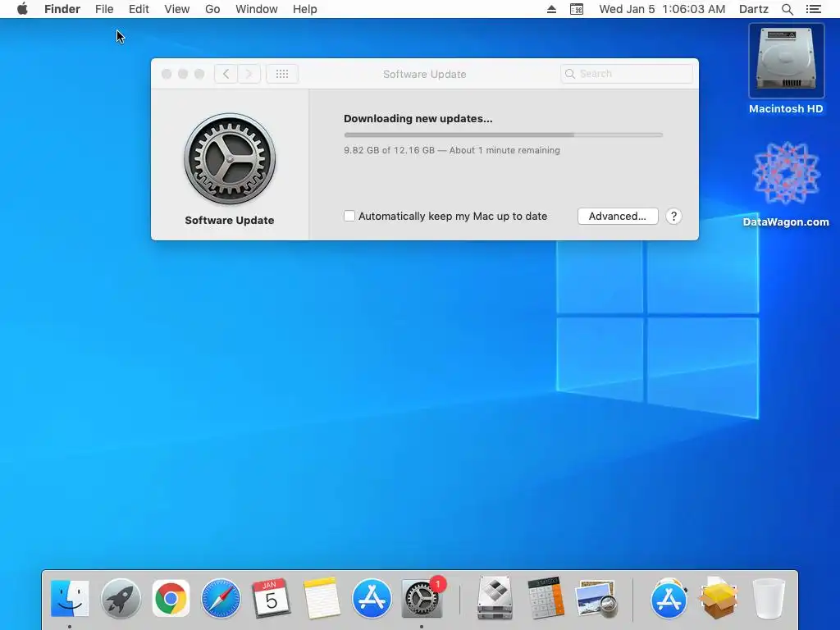Open the Apple menu
This screenshot has width=840, height=630.
pos(22,9)
